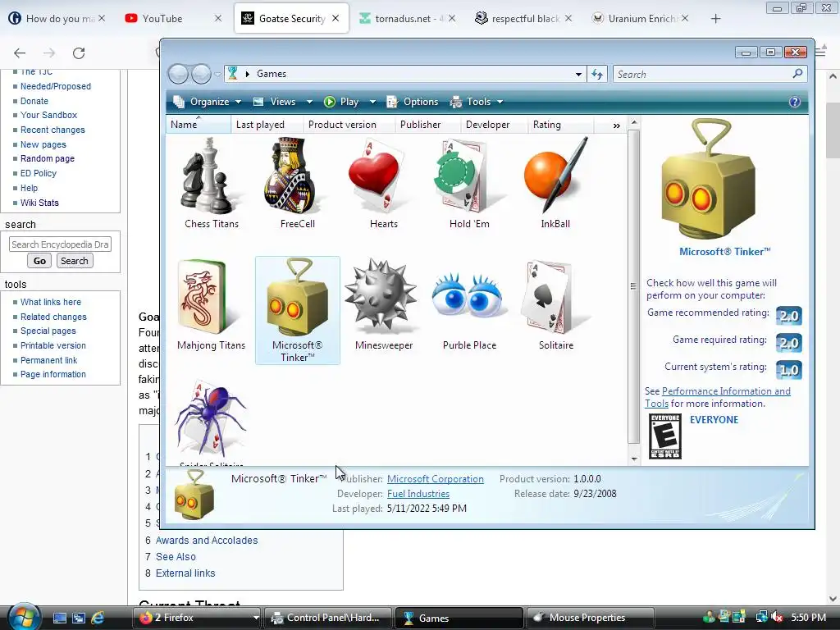This screenshot has height=630, width=840.
Task: Click the ESRB Everyone rating badge
Action: [664, 436]
